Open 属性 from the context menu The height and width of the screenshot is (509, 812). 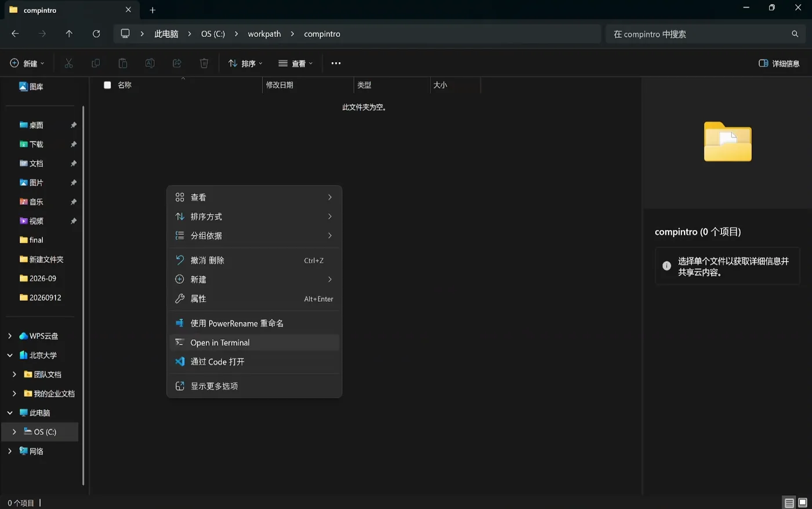(x=254, y=299)
